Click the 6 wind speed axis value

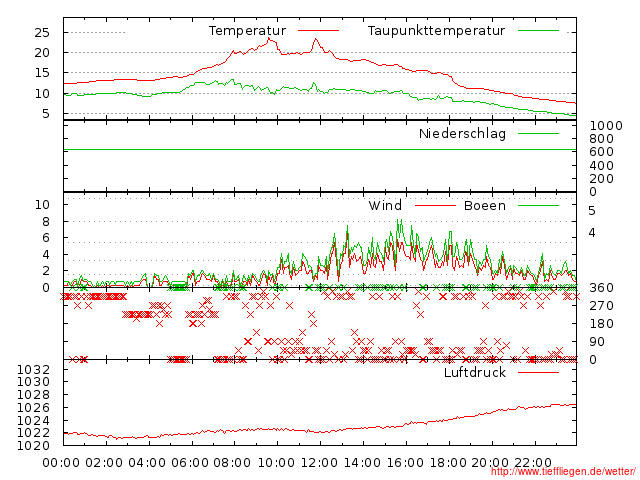point(46,238)
